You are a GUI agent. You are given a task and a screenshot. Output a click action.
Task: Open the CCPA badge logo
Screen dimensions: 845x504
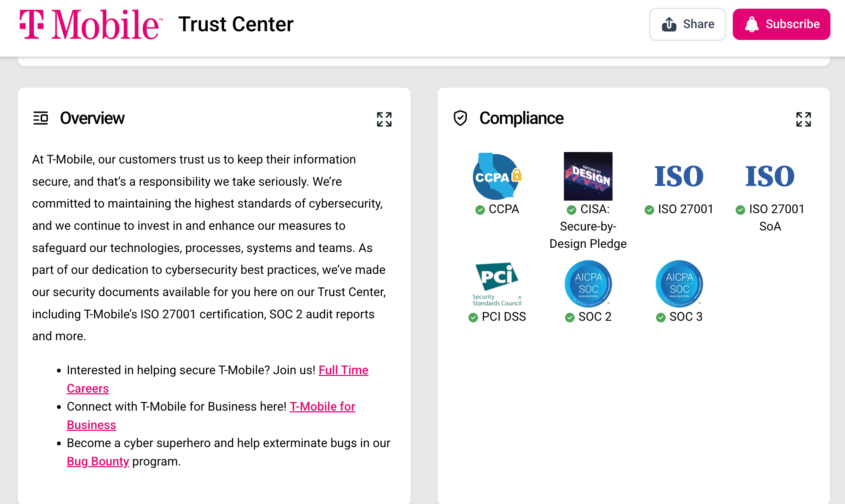(497, 176)
